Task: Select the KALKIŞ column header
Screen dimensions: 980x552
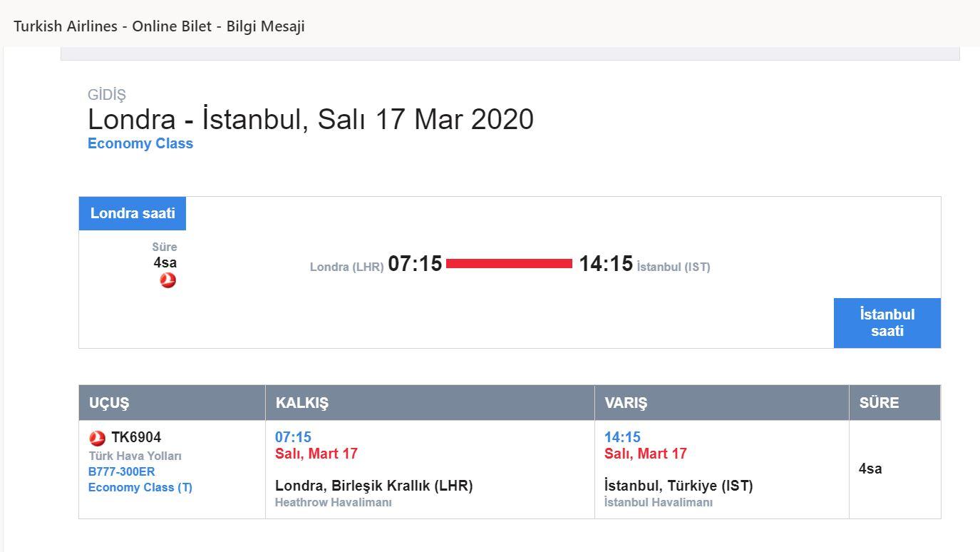Action: [430, 402]
